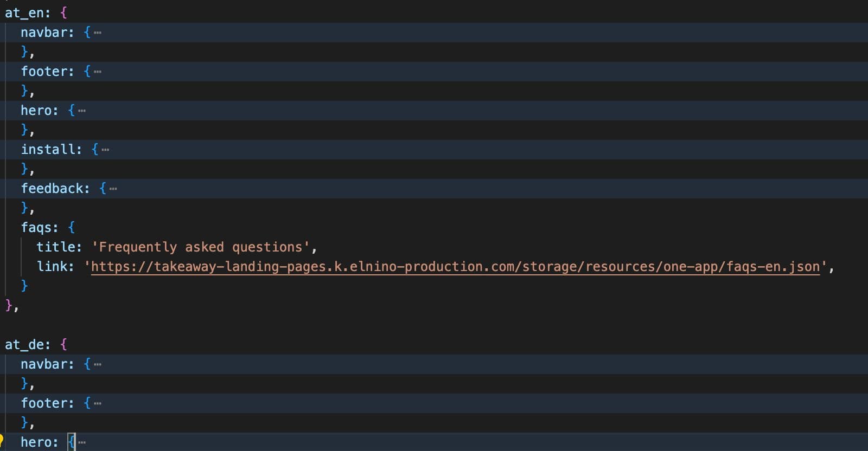Click the at_en key name
Viewport: 868px width, 451px height.
(x=24, y=13)
